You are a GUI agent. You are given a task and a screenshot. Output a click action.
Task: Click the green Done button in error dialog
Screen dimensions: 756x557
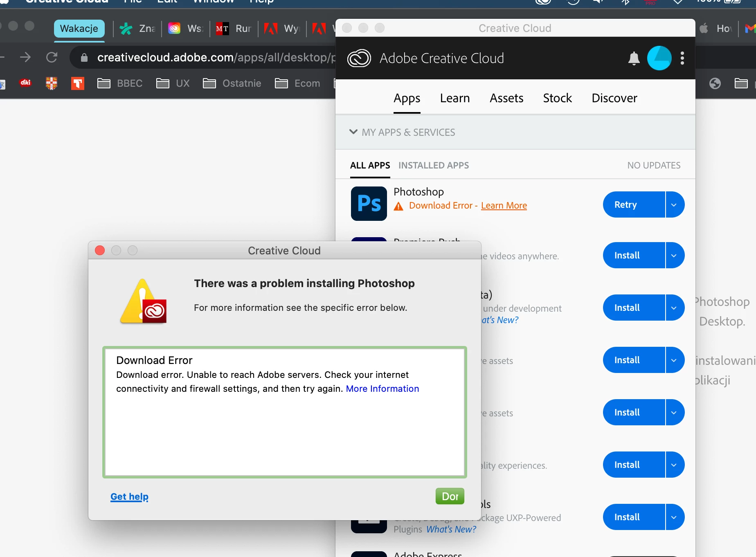coord(450,496)
